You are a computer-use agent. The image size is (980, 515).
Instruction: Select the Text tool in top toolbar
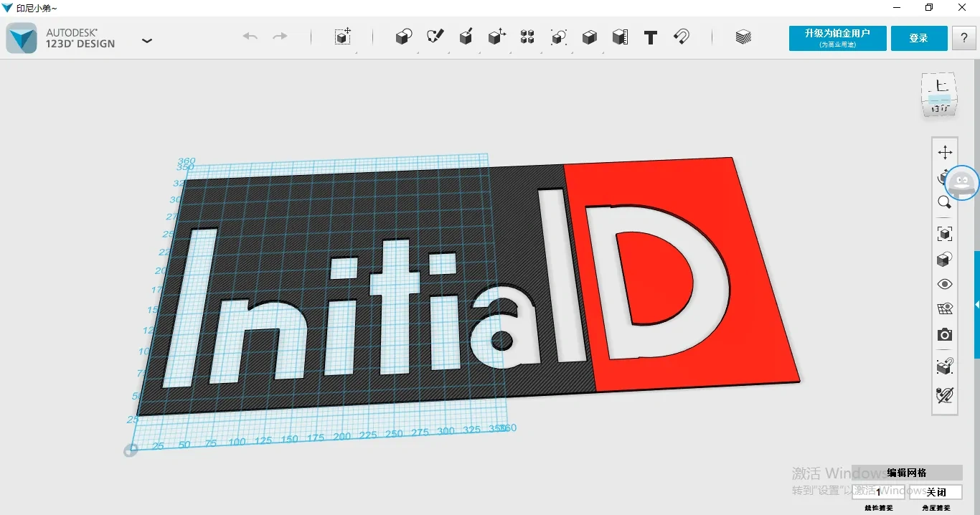pos(651,38)
